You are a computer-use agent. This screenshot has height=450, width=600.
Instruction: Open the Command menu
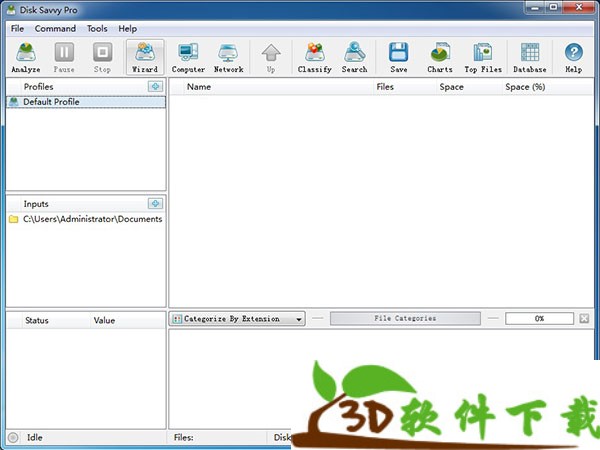55,29
